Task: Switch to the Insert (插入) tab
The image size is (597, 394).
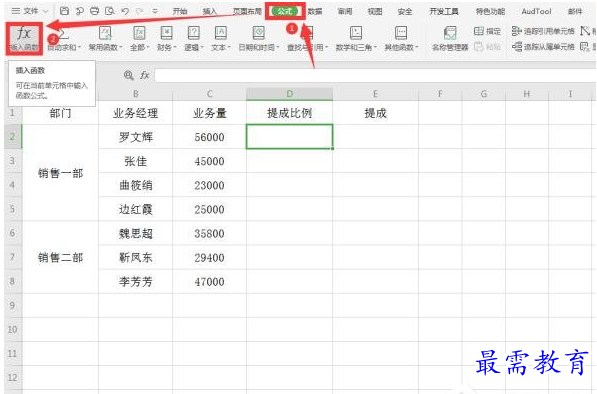Action: coord(209,11)
